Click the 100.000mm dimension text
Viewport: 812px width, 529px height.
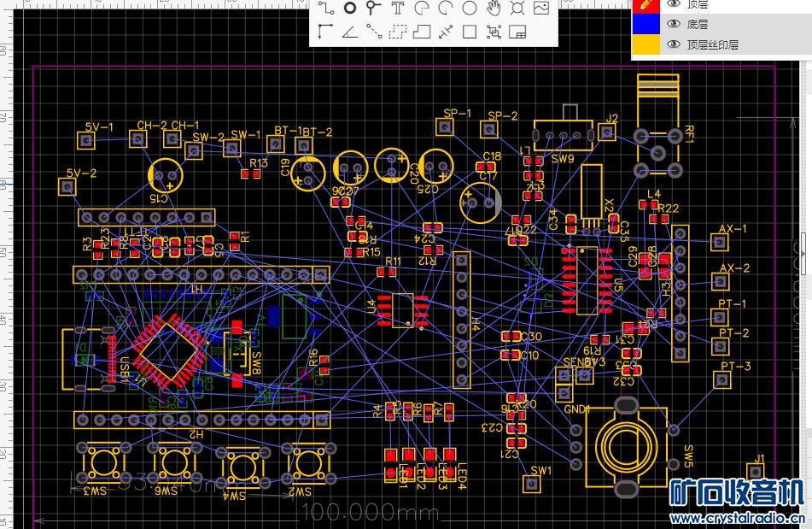(x=369, y=513)
